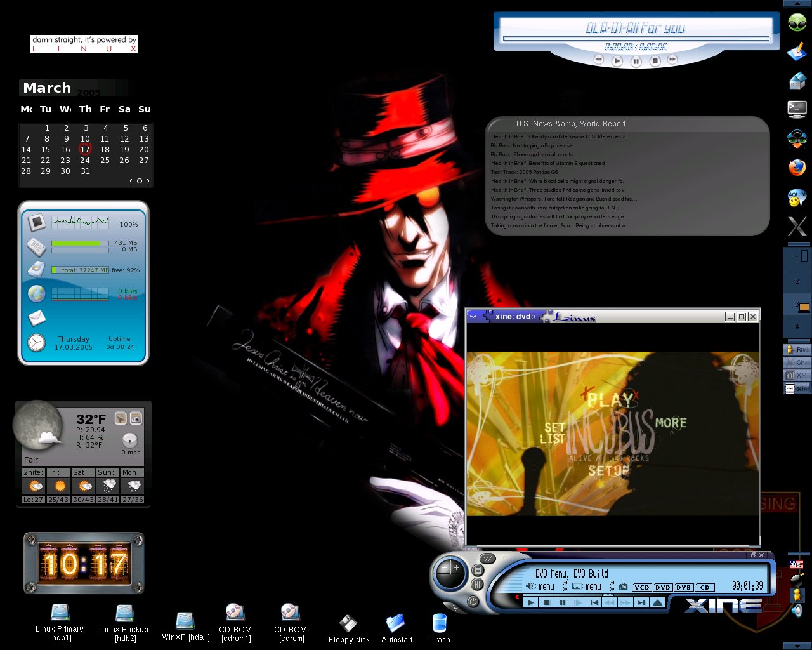812x650 pixels.
Task: Launch the paint/editor icon in the side panel
Action: (x=797, y=51)
